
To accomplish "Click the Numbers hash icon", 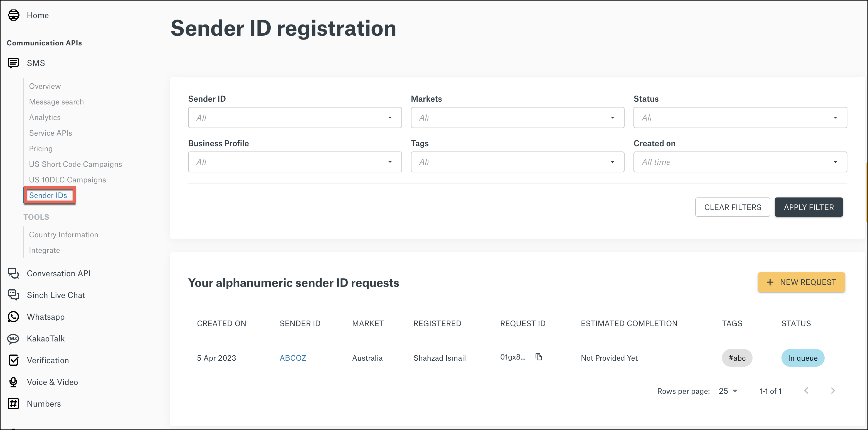I will 13,403.
